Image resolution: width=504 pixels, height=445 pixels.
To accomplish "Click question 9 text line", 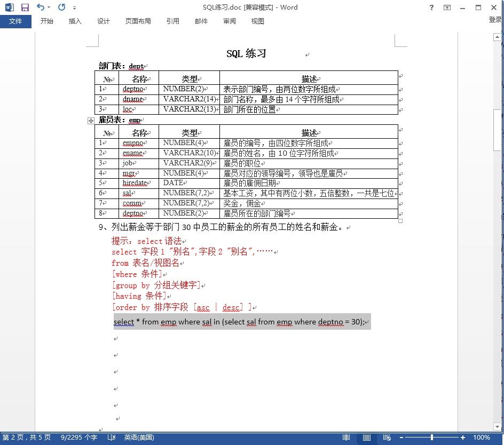I will pyautogui.click(x=221, y=227).
